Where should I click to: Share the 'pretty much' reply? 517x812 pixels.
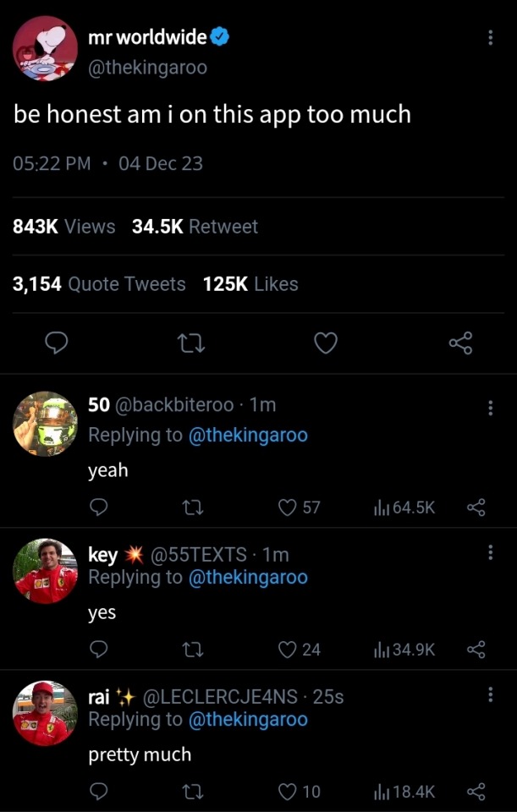coord(476,792)
